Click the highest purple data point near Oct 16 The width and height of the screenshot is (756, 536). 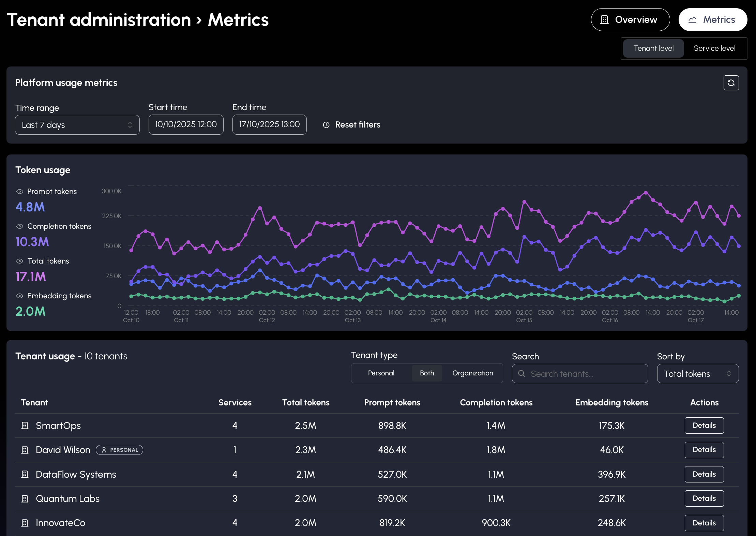[646, 193]
